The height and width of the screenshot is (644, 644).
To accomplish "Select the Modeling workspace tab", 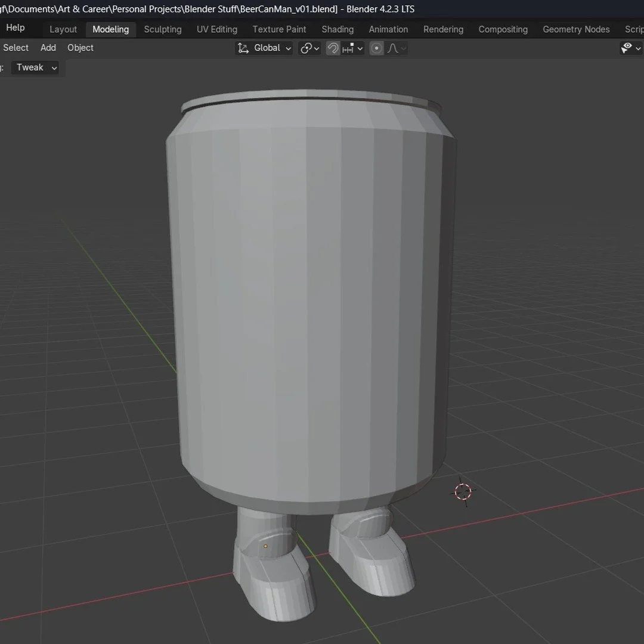I will click(x=110, y=30).
